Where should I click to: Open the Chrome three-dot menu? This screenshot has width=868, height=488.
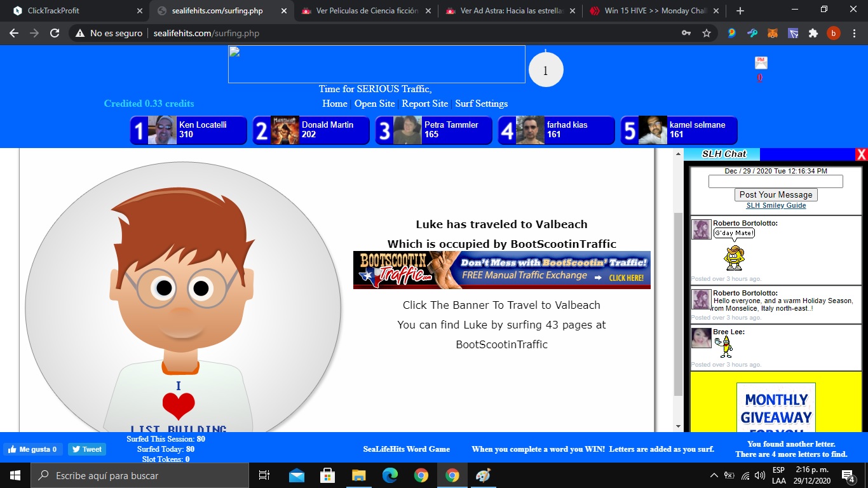point(853,33)
